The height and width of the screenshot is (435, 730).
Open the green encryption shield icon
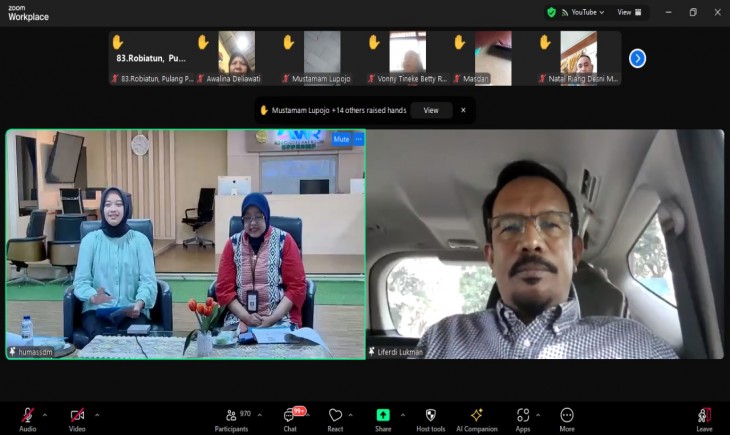click(552, 13)
